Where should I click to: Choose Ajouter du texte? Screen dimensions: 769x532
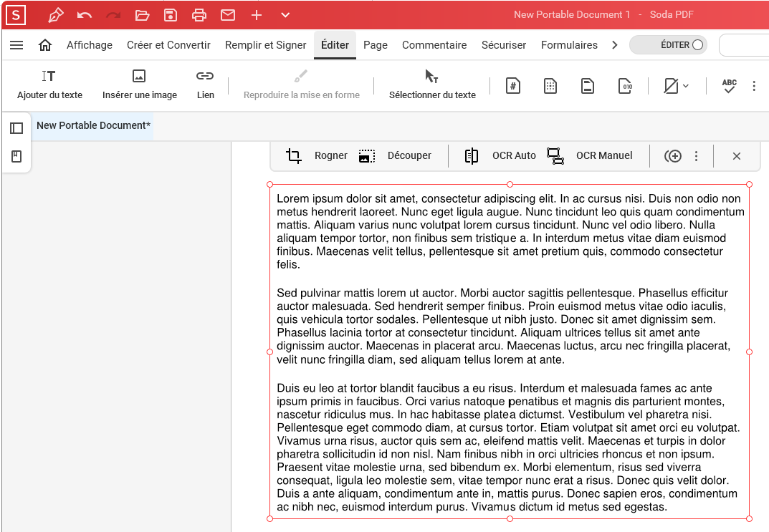pos(49,84)
